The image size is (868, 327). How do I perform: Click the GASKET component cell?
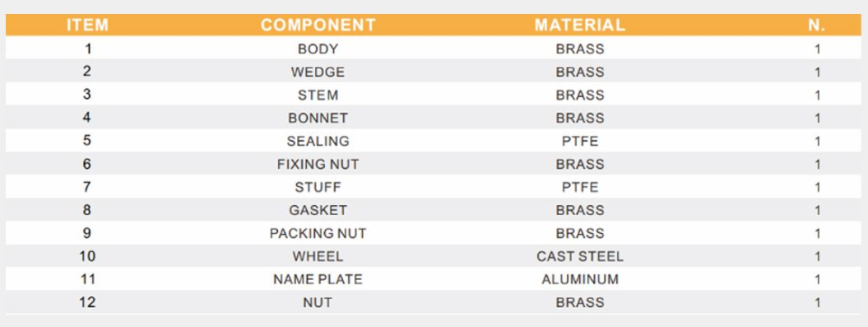pyautogui.click(x=318, y=210)
